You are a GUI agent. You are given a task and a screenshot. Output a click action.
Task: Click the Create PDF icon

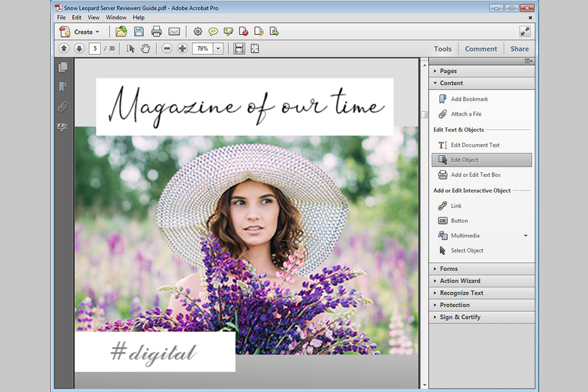point(65,32)
